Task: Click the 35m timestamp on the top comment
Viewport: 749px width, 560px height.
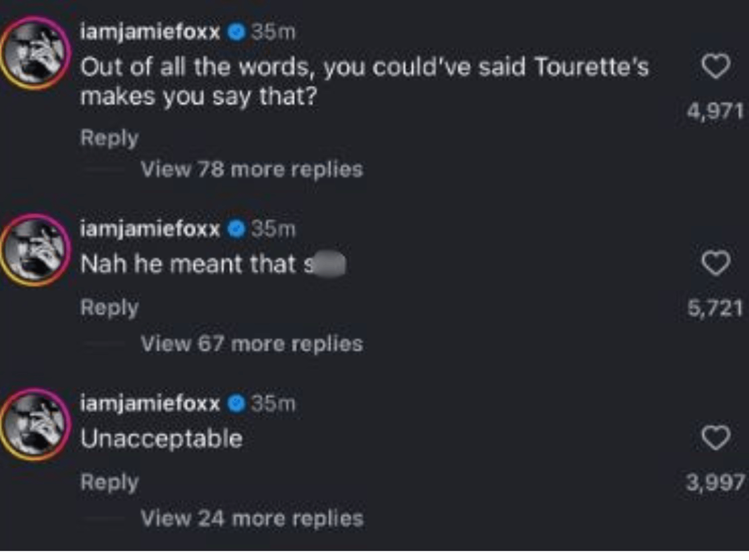Action: click(274, 32)
